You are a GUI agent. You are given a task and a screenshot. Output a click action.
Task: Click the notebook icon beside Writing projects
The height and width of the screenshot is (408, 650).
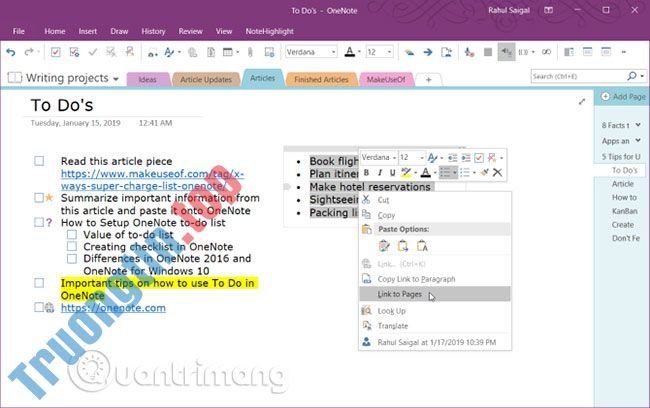coord(15,77)
